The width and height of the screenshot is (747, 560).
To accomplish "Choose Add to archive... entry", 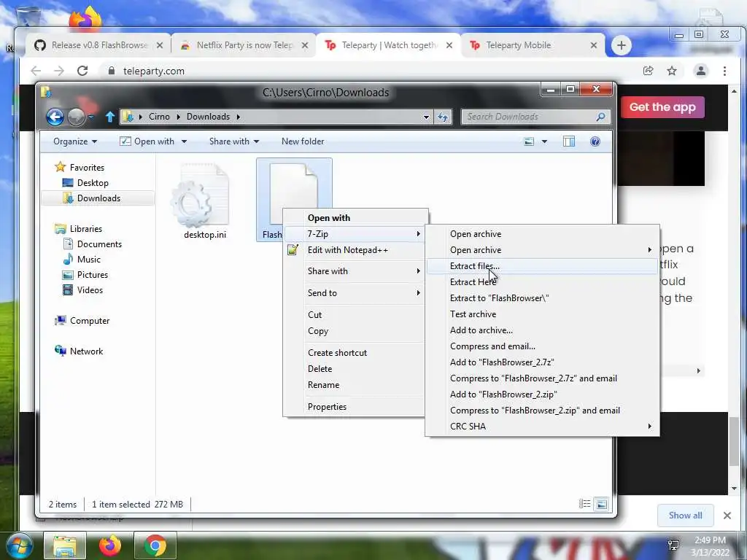I will [542, 330].
